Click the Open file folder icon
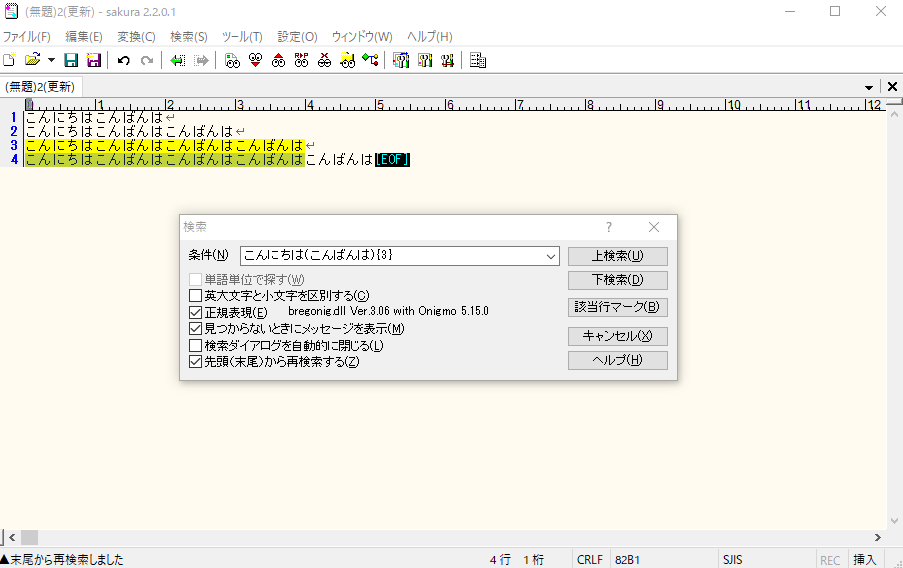The height and width of the screenshot is (568, 903). (x=32, y=61)
